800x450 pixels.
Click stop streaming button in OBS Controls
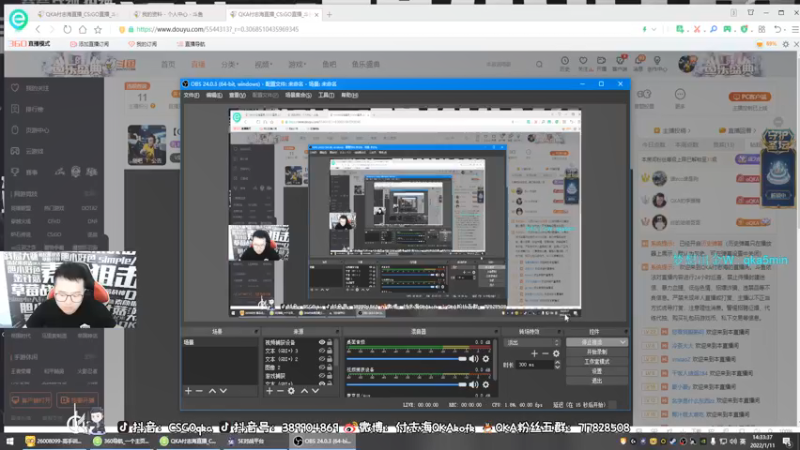pyautogui.click(x=592, y=342)
